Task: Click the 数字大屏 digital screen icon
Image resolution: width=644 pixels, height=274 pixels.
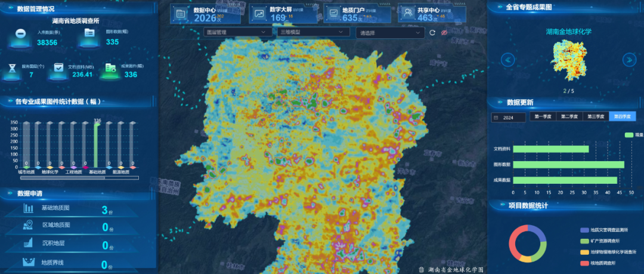Action: click(259, 13)
